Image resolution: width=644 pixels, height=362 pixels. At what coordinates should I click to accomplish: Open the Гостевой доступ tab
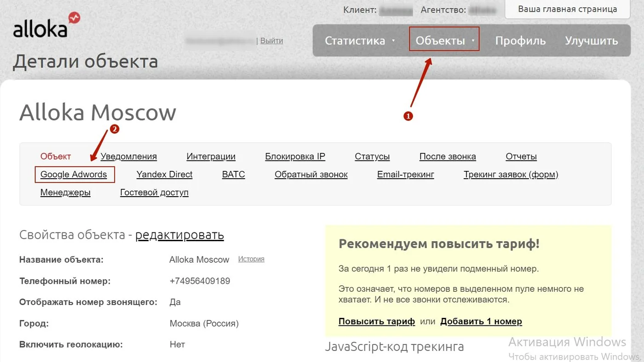click(155, 192)
